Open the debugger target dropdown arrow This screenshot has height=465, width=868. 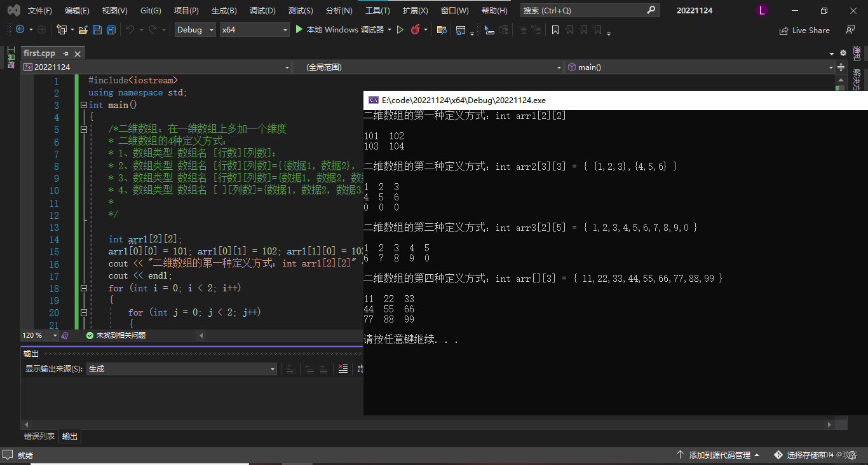click(390, 30)
